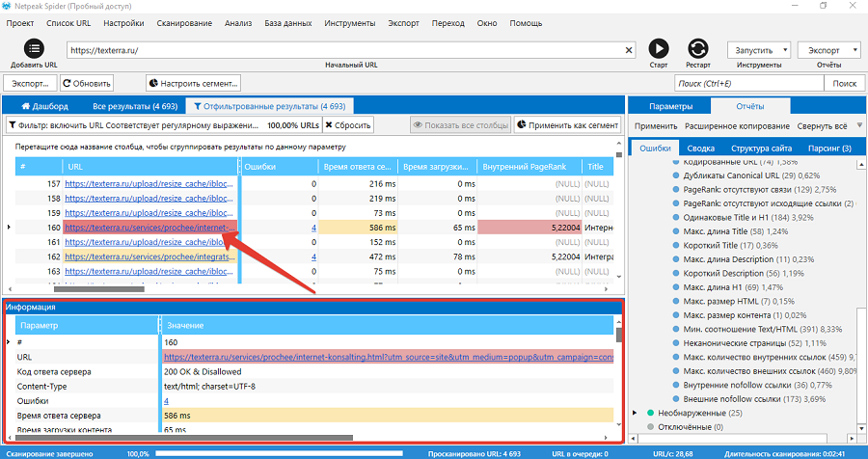This screenshot has width=868, height=459.
Task: Select Отключённые (0) group
Action: [692, 427]
